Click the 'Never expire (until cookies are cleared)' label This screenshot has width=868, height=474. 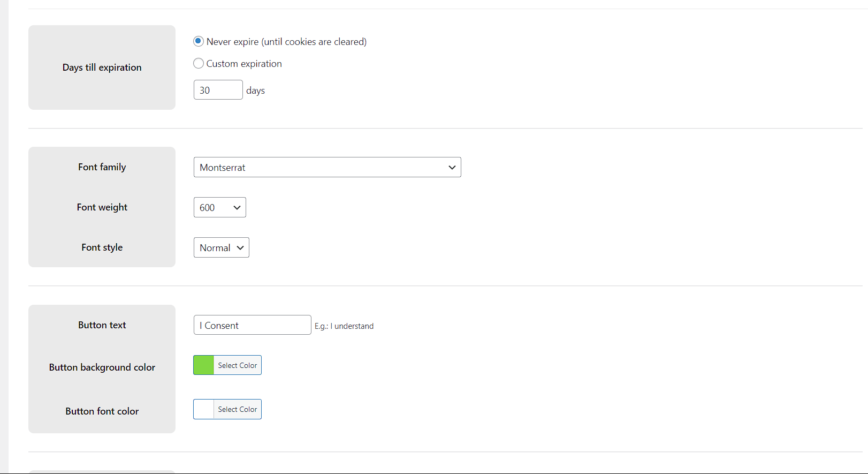tap(286, 42)
